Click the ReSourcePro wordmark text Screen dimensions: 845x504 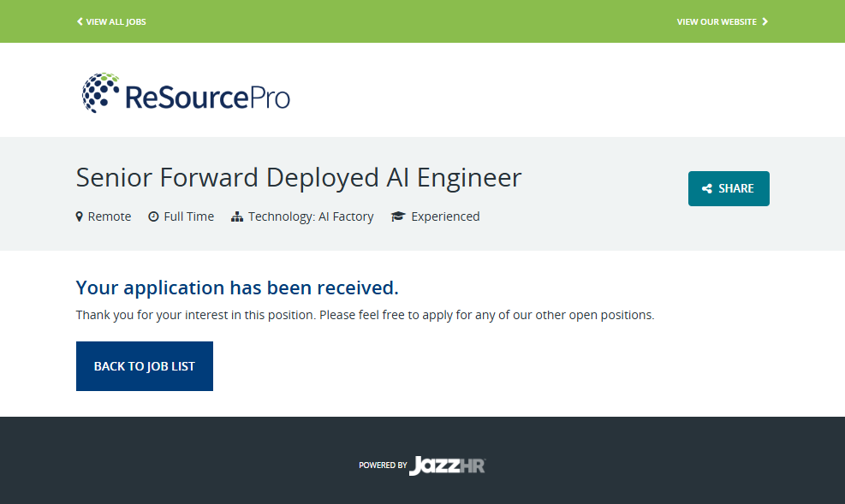click(x=207, y=97)
